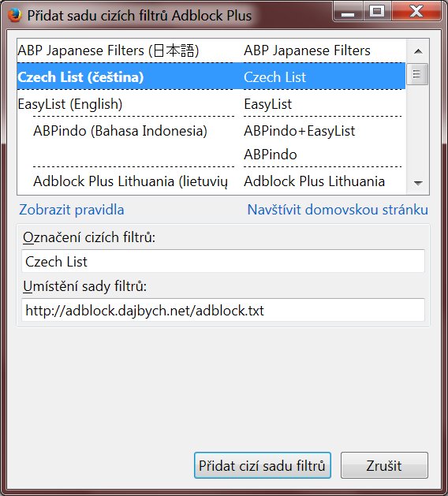Select ABPindo (Bahasa Indonesia) entry
This screenshot has height=496, width=448.
coord(120,131)
